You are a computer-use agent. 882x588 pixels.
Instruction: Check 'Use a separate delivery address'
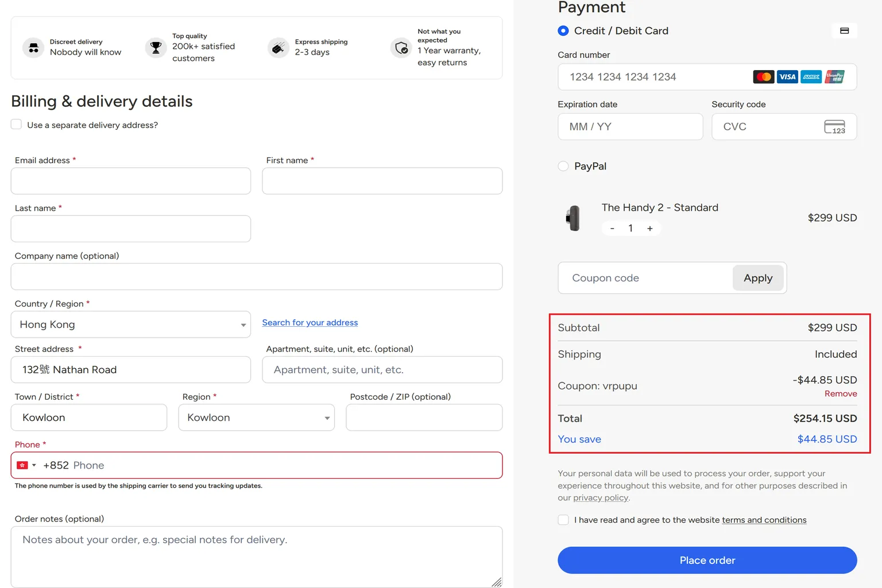[x=16, y=125]
